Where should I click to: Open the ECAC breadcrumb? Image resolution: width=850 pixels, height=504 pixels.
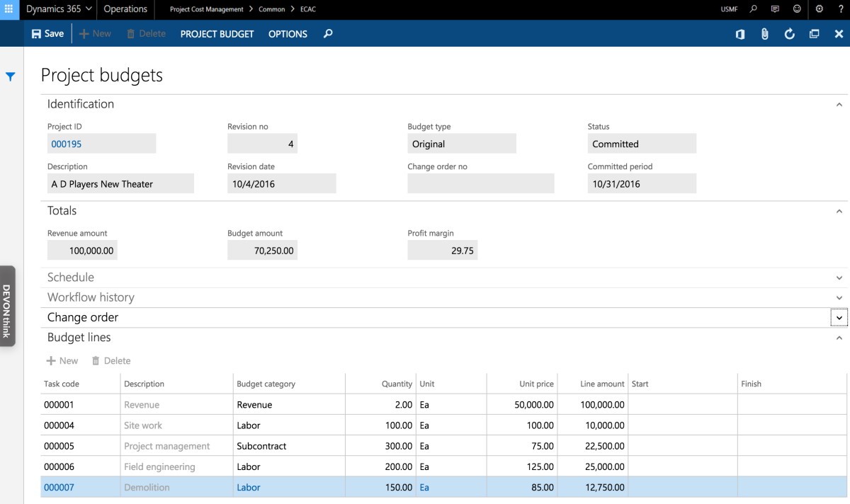pyautogui.click(x=308, y=10)
